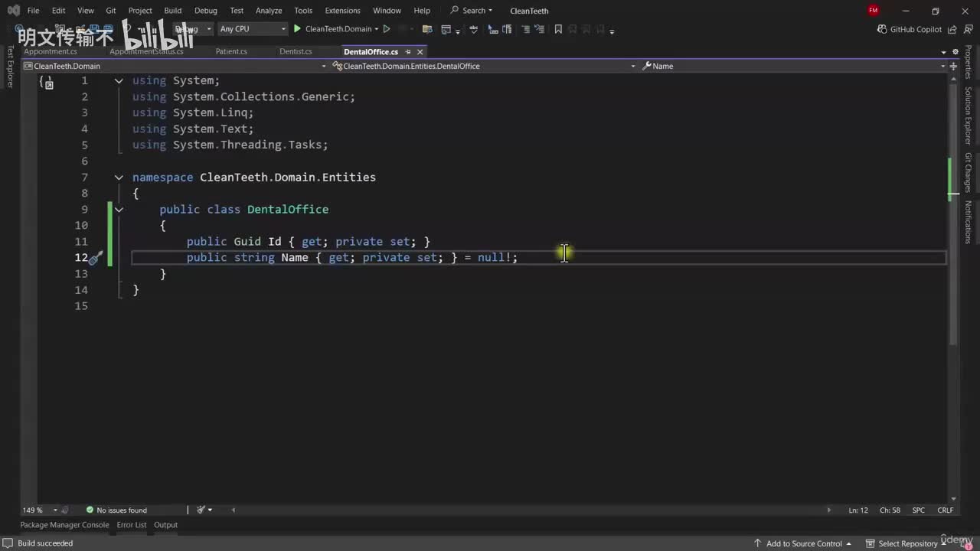Pin the DentalOffice.cs tab
The height and width of the screenshot is (551, 980).
click(408, 52)
